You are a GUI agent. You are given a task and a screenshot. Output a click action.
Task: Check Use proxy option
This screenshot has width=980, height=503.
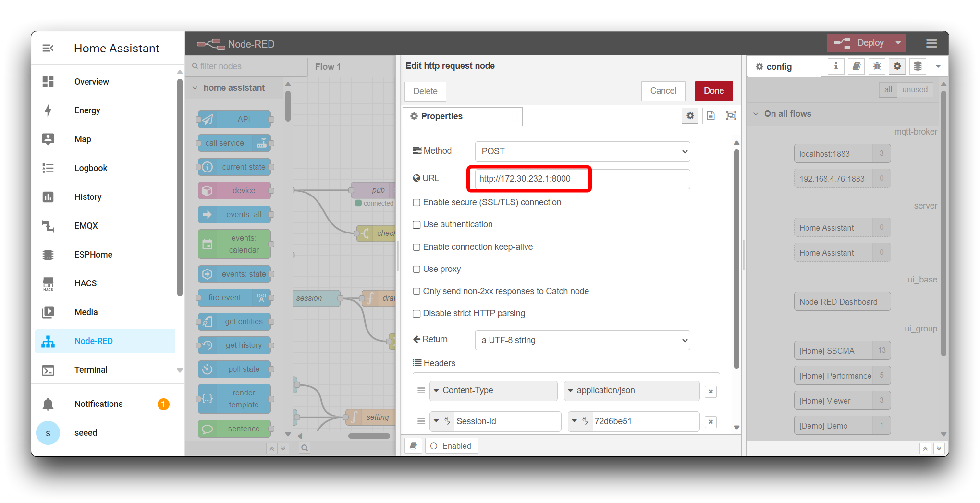pyautogui.click(x=416, y=269)
